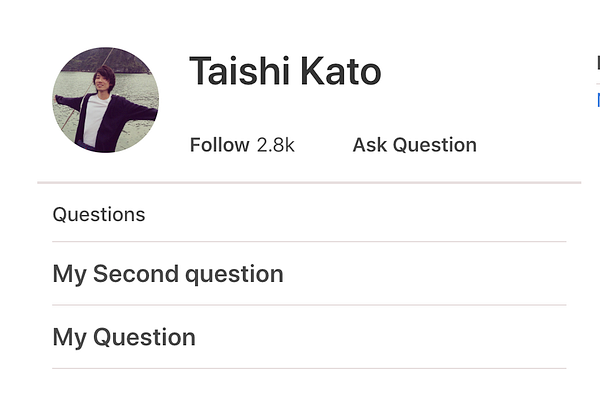Image resolution: width=600 pixels, height=415 pixels.
Task: Click the profile name title text
Action: coord(285,72)
